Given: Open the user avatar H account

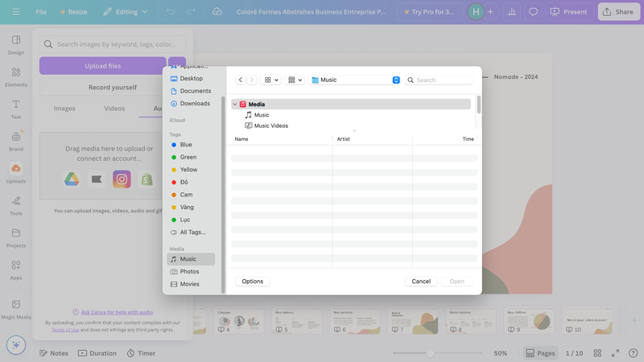Looking at the screenshot, I should point(476,11).
